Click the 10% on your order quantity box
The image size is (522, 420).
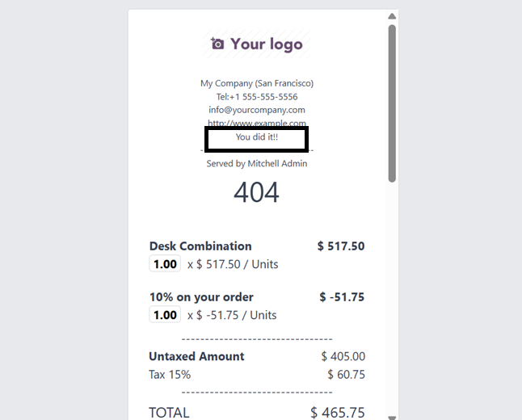click(165, 314)
